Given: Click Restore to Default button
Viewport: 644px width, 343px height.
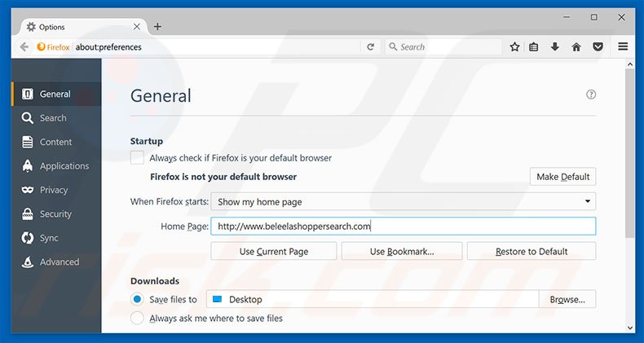Looking at the screenshot, I should pyautogui.click(x=532, y=251).
